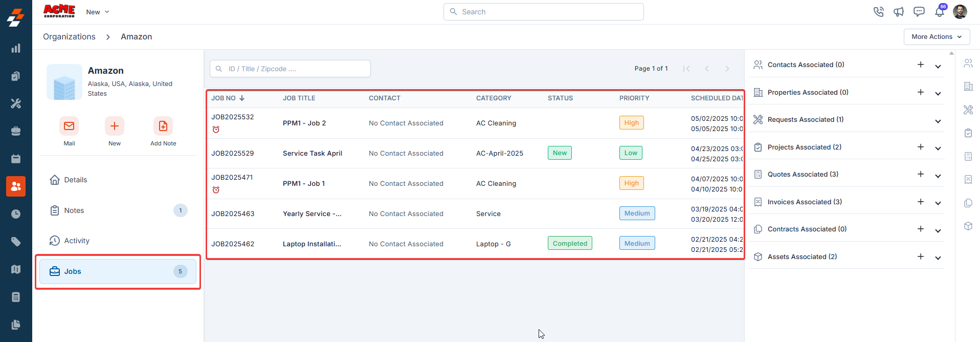The width and height of the screenshot is (980, 342).
Task: Expand Contracts Associated section chevron
Action: (x=938, y=231)
